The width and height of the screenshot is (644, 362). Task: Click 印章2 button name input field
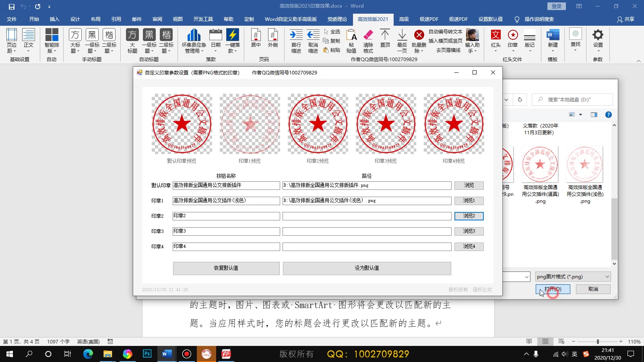[x=226, y=216]
